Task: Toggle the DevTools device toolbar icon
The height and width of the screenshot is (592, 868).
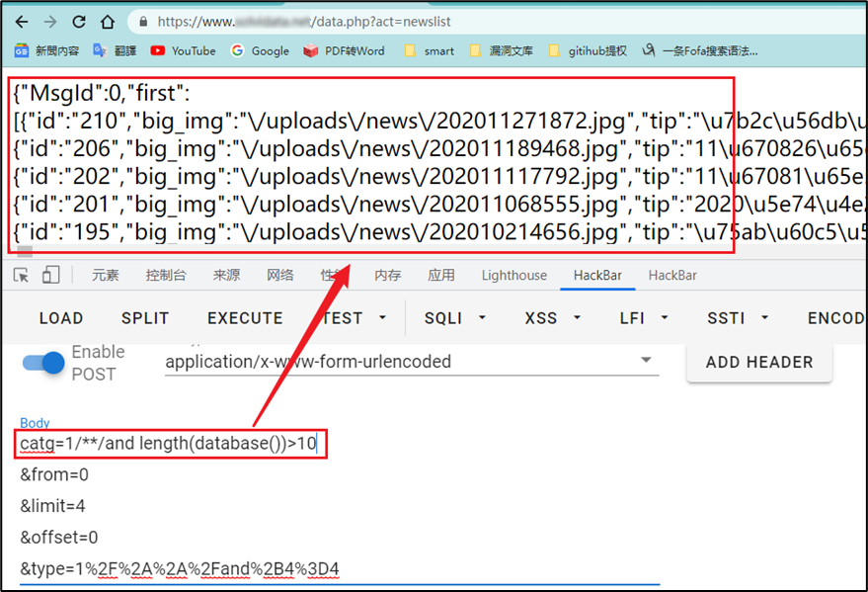Action: click(51, 275)
